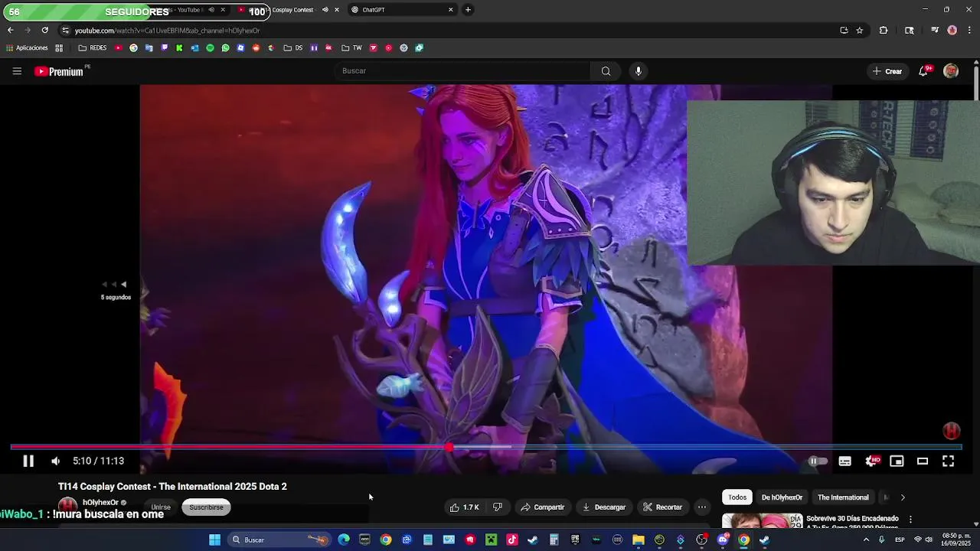Install app icon in the address bar

844,31
